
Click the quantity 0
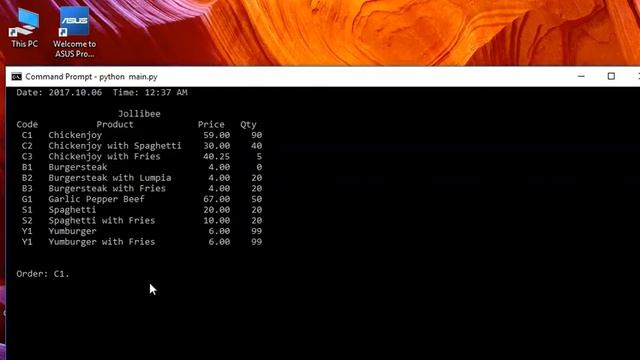click(x=259, y=167)
